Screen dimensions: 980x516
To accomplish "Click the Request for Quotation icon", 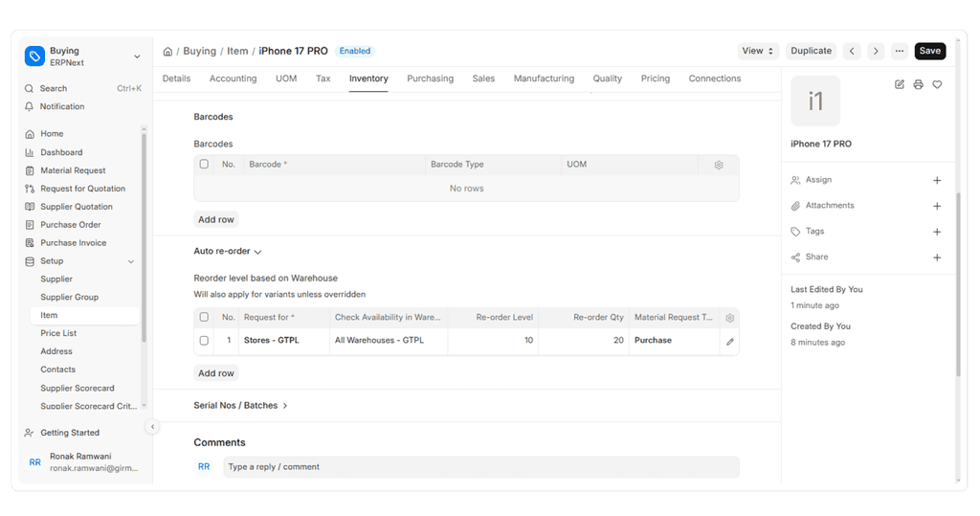I will click(30, 189).
